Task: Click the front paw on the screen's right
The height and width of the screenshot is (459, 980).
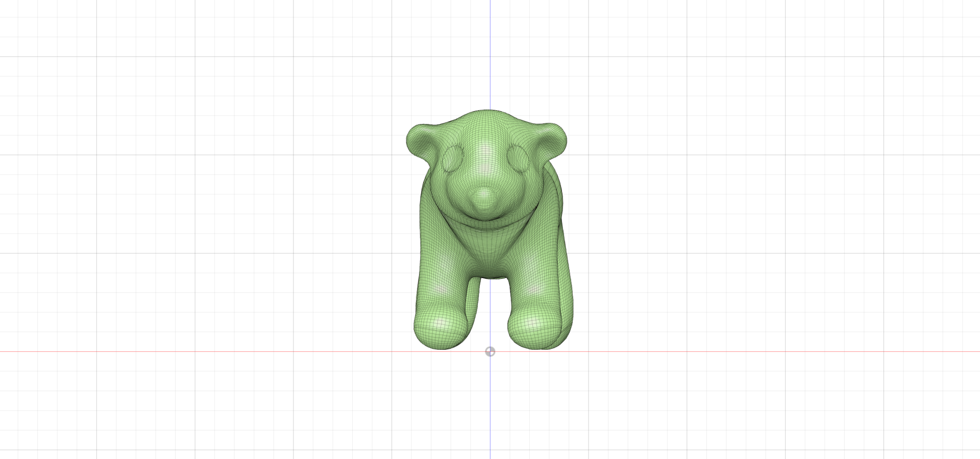Action: tap(532, 329)
